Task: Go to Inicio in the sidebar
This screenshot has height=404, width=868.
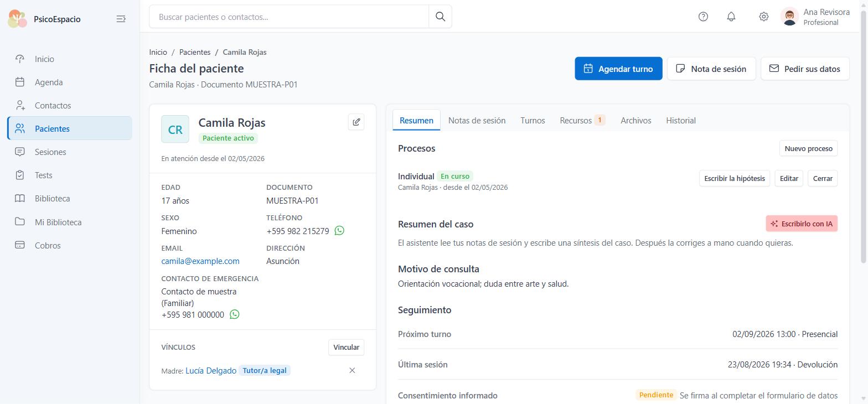Action: pos(70,59)
